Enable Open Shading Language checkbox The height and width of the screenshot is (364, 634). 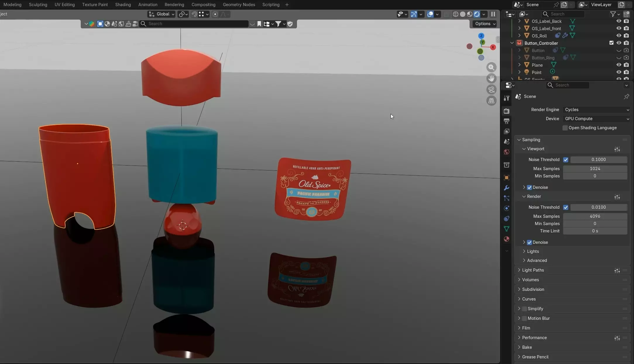pyautogui.click(x=565, y=128)
